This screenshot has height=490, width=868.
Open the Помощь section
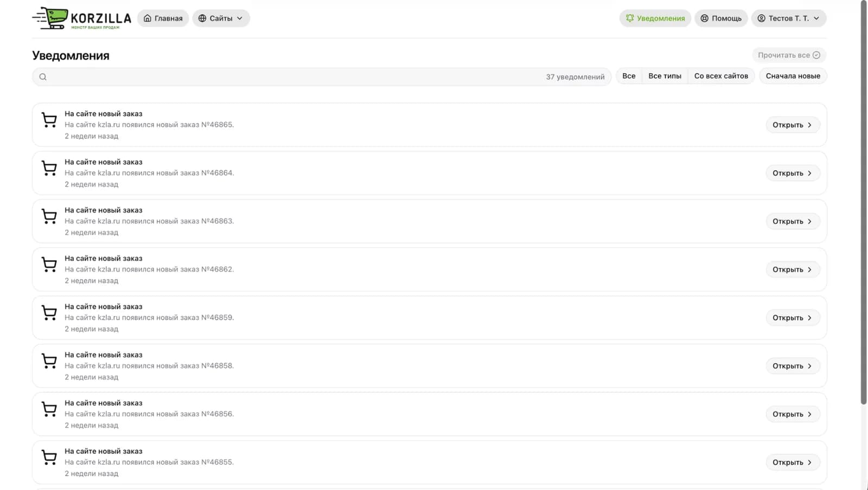click(x=721, y=18)
